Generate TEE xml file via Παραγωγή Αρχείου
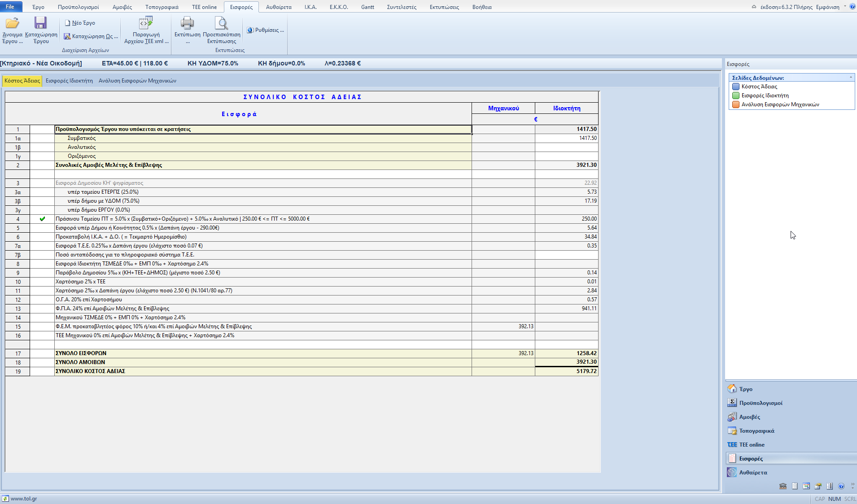The height and width of the screenshot is (504, 857). (146, 23)
